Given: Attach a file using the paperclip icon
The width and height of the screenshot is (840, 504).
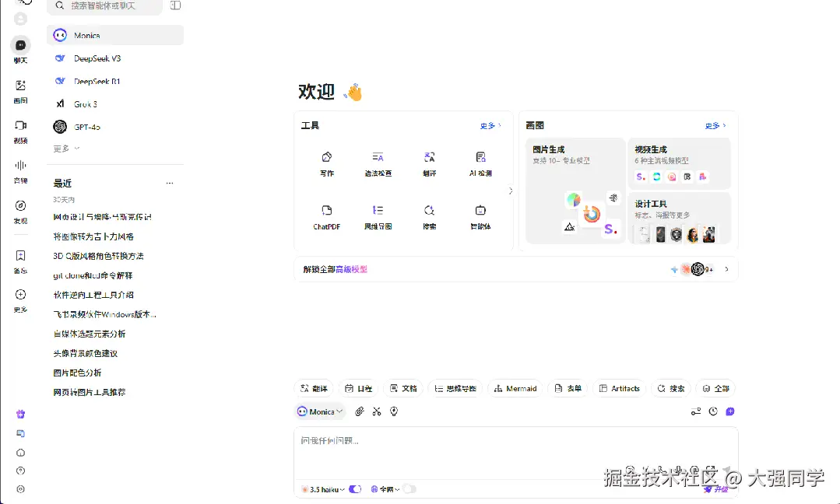Looking at the screenshot, I should click(x=359, y=411).
